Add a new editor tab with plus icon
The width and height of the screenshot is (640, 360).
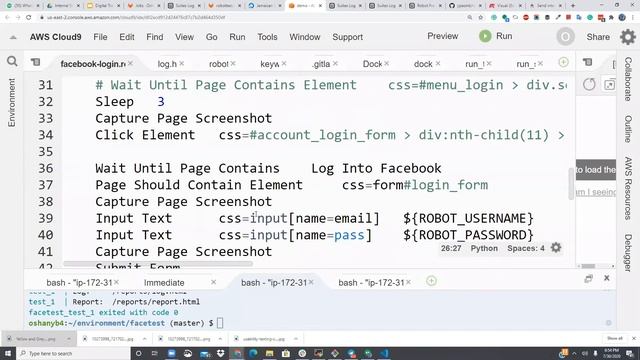coord(563,62)
